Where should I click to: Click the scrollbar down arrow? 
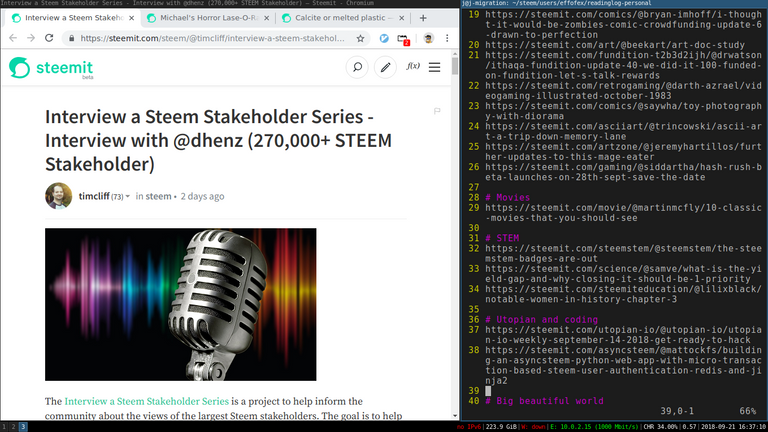coord(455,416)
